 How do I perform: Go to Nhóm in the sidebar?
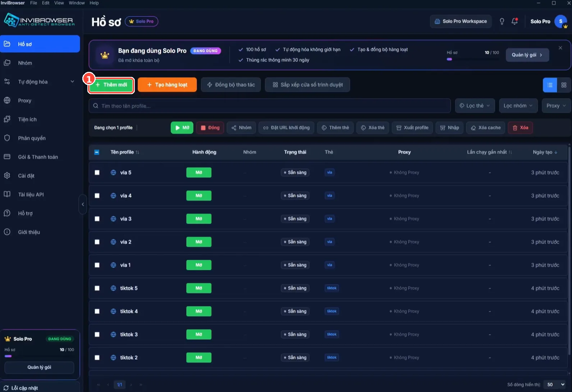click(40, 63)
